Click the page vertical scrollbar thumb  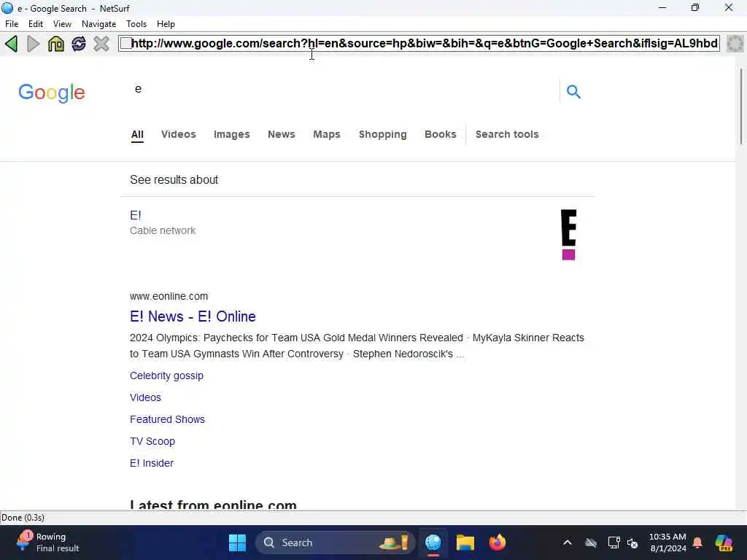click(741, 106)
